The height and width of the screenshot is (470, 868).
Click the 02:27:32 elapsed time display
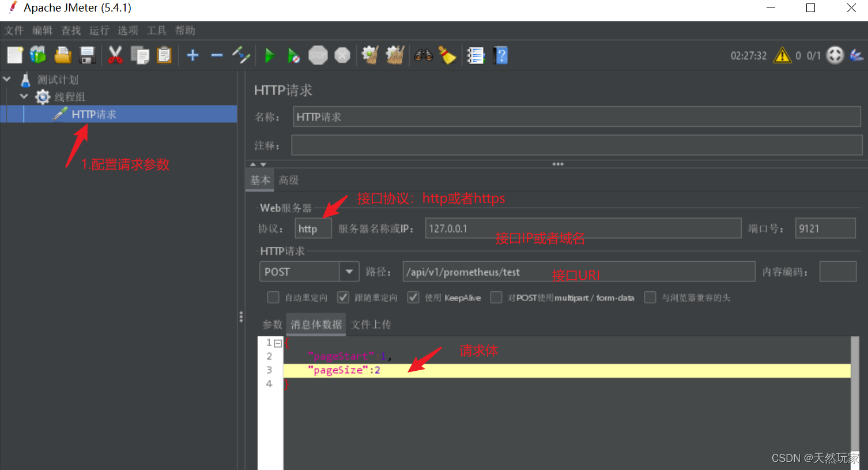[749, 56]
